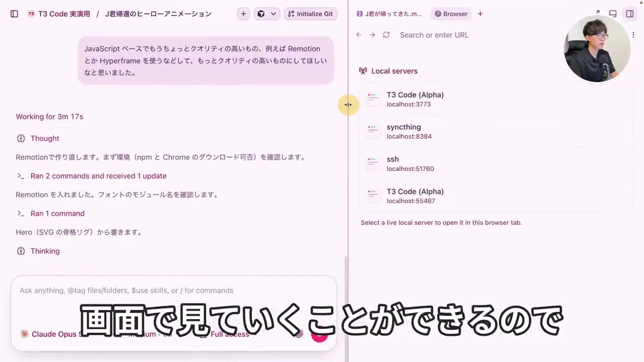Screen dimensions: 644x362
Task: Click the Remotionで作り直します response line
Action: 160,157
